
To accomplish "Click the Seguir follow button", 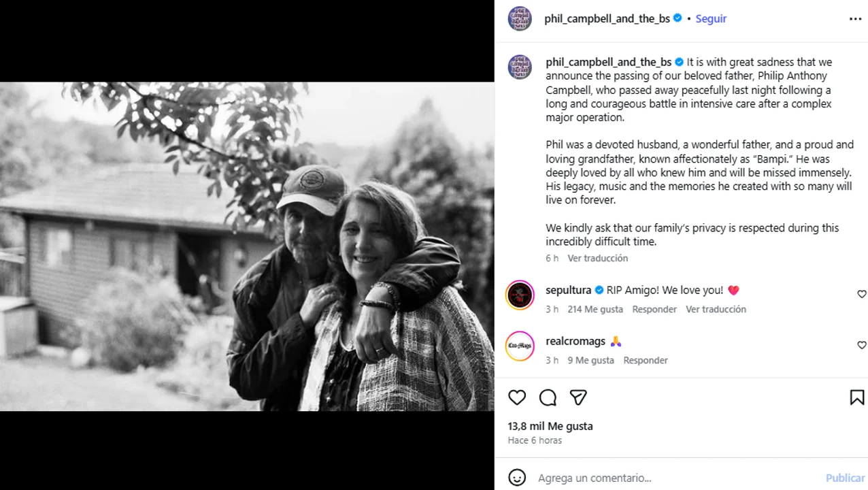I will 711,19.
